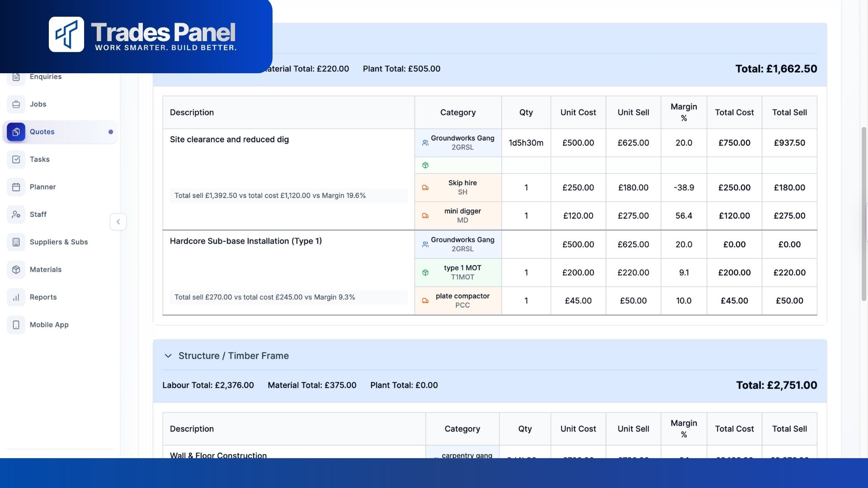Open Suppliers & Subs from the sidebar

click(x=16, y=242)
